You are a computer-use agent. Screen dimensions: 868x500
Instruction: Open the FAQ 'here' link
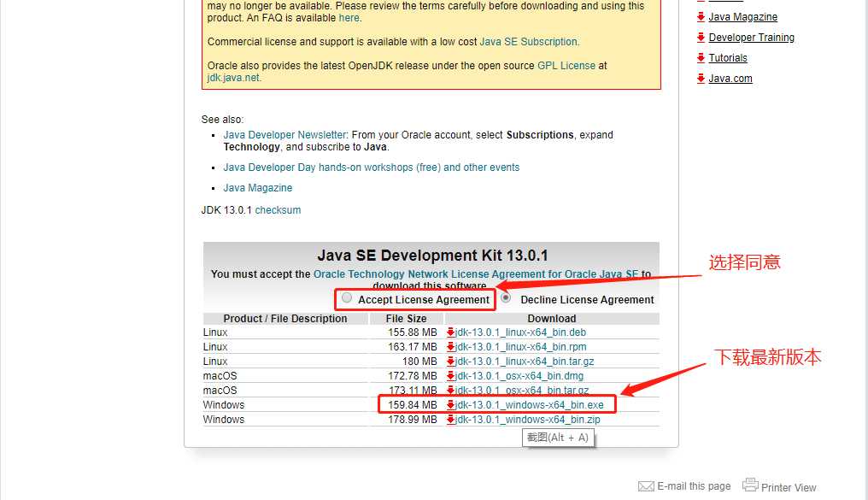(x=349, y=18)
